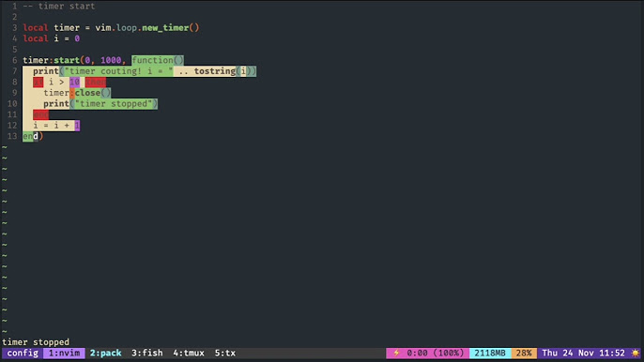The width and height of the screenshot is (644, 362).
Task: Click the purple highlighted number 10
Action: (74, 82)
